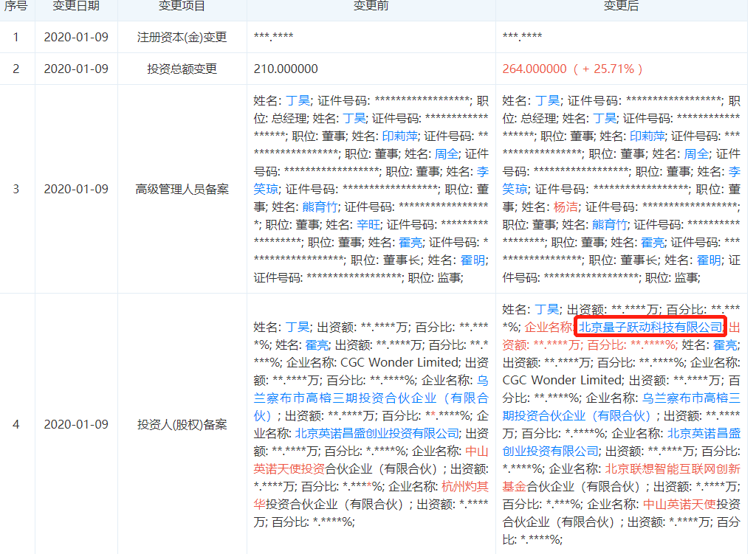
Task: Click masked ***.**** value in row 1 变更前
Action: [273, 36]
